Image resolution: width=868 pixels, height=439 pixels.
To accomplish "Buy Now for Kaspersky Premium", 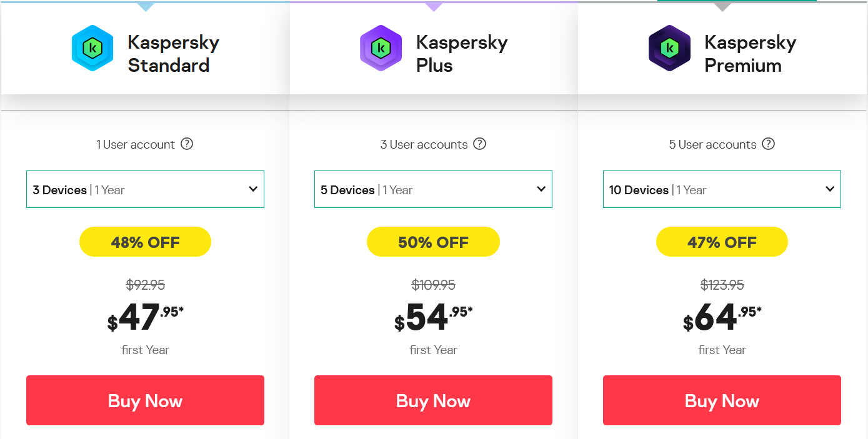I will pyautogui.click(x=722, y=400).
